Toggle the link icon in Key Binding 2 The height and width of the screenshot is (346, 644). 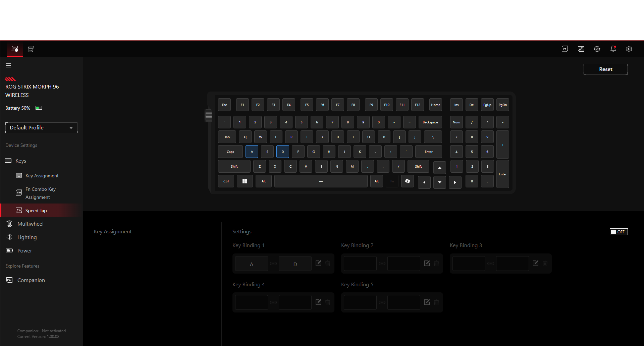pos(382,264)
